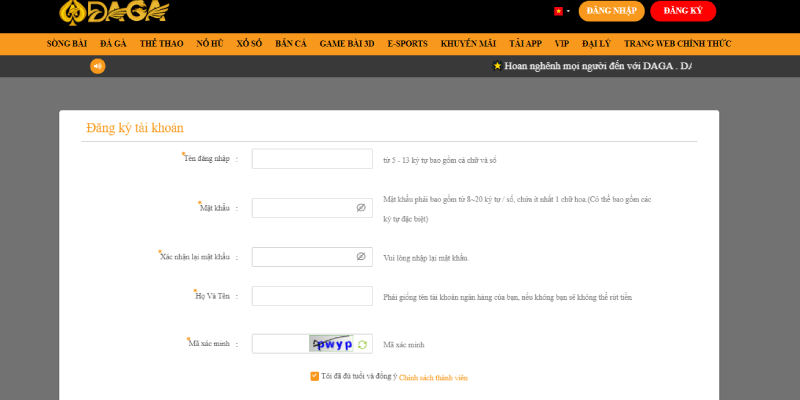
Task: Click the 'Họ Và Tên' label
Action: click(x=212, y=296)
